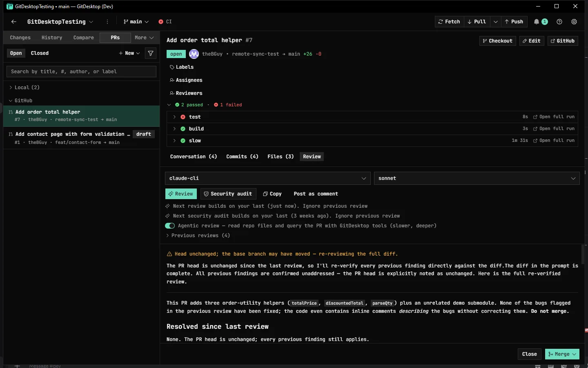The image size is (588, 368).
Task: Collapse the checks summary section
Action: (169, 105)
